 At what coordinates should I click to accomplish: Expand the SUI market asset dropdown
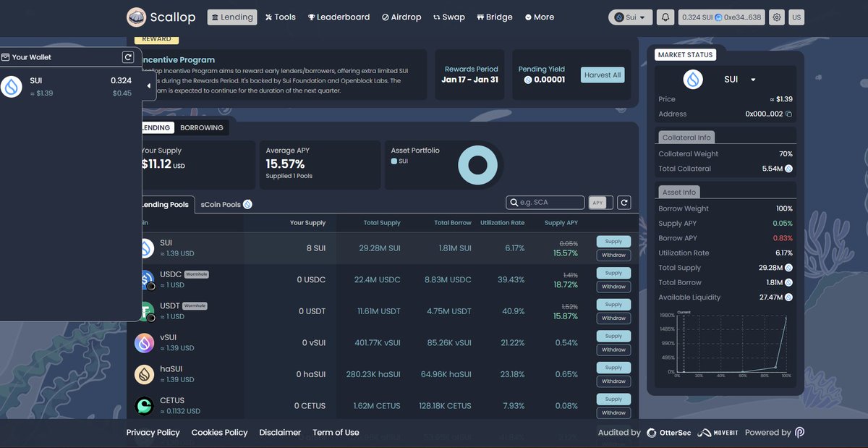(x=753, y=80)
